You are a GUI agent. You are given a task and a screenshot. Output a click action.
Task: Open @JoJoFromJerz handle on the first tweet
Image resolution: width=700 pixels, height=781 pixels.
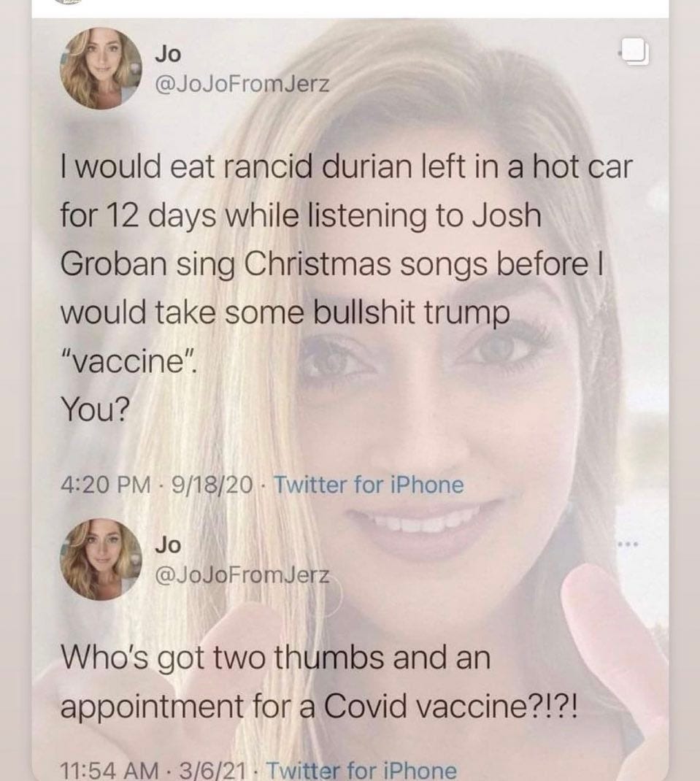[242, 84]
